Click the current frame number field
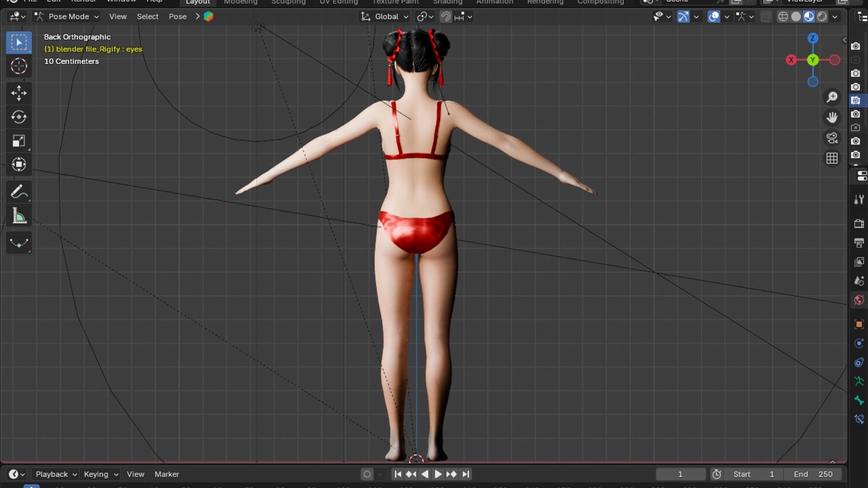Viewport: 868px width, 488px height. point(681,474)
